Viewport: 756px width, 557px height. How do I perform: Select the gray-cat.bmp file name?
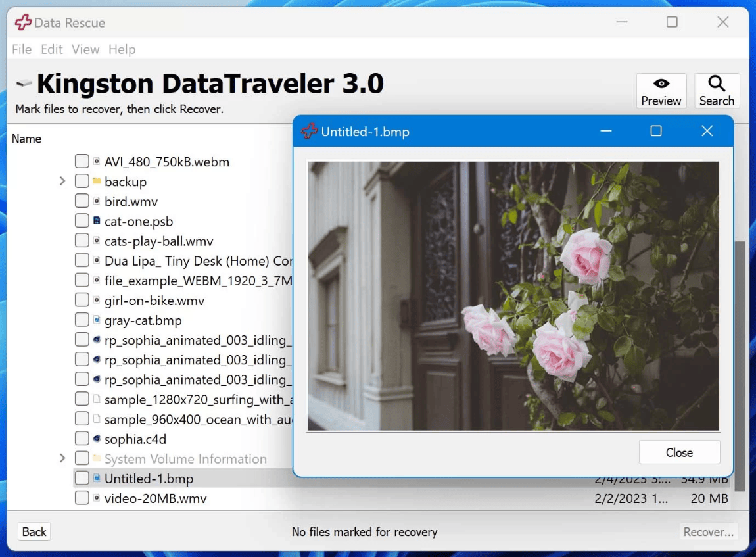tap(143, 320)
